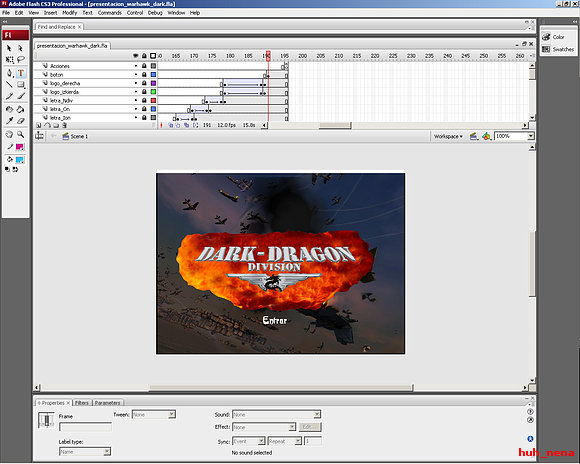The width and height of the screenshot is (580, 464).
Task: Open the stroke color swatch
Action: 20,147
